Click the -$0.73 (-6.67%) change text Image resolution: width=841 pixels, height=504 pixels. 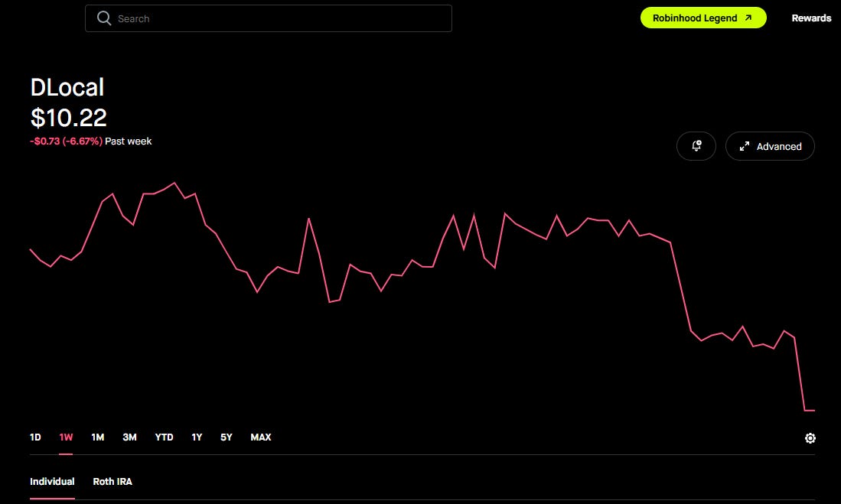pyautogui.click(x=66, y=141)
